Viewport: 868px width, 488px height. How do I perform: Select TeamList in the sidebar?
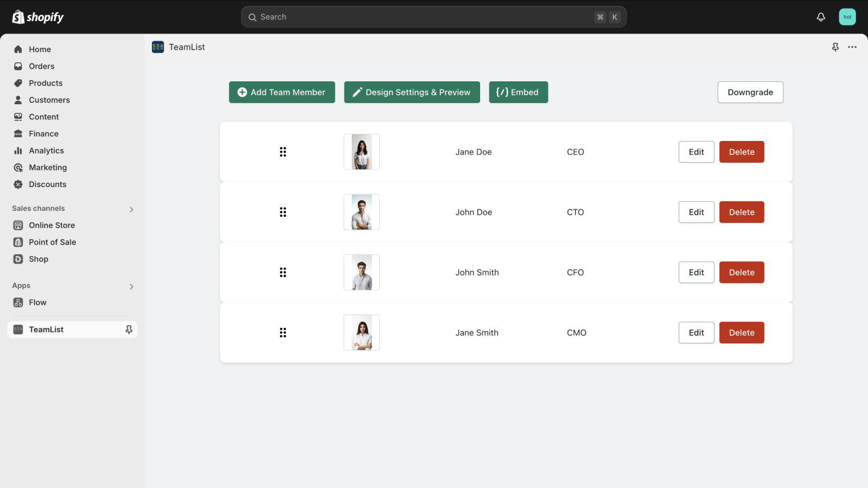pyautogui.click(x=46, y=329)
